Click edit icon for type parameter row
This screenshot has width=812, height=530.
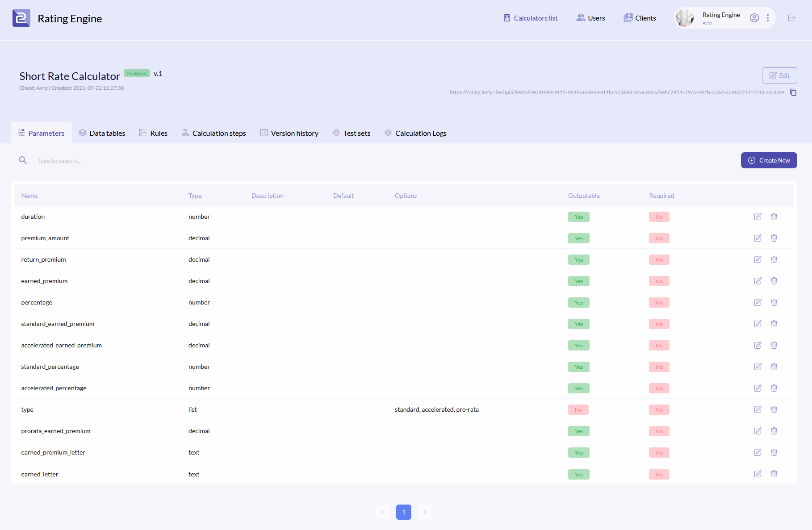point(758,409)
